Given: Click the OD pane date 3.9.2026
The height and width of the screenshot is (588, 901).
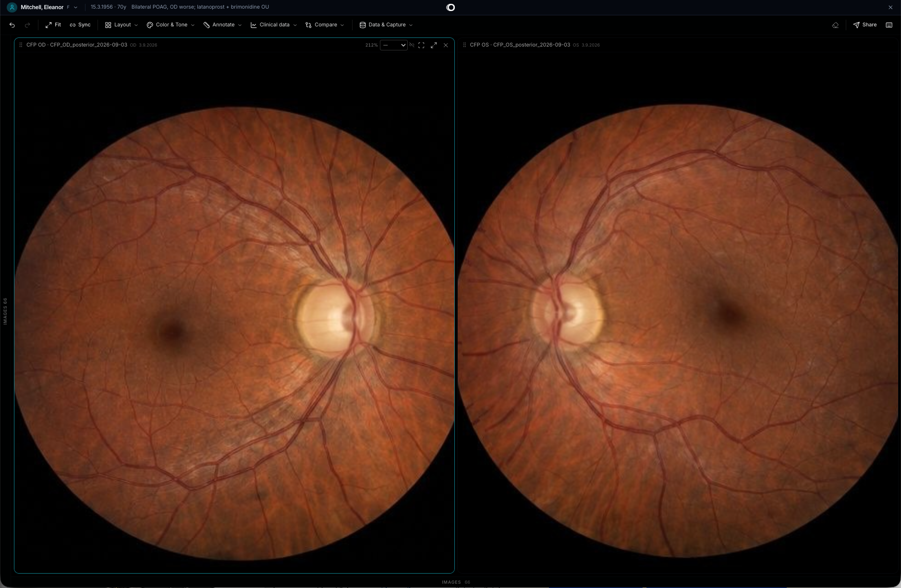Looking at the screenshot, I should pyautogui.click(x=148, y=45).
